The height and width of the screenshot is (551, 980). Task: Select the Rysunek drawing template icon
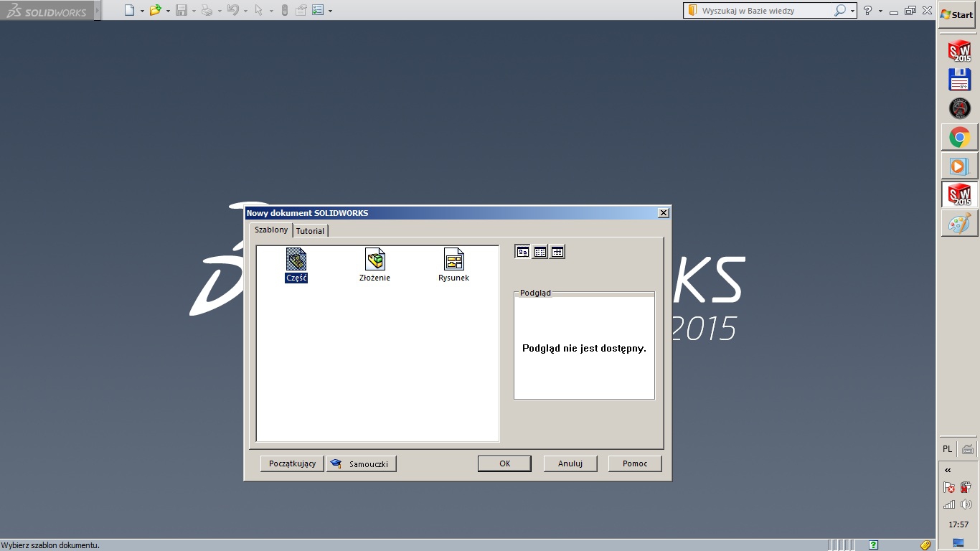pos(453,265)
